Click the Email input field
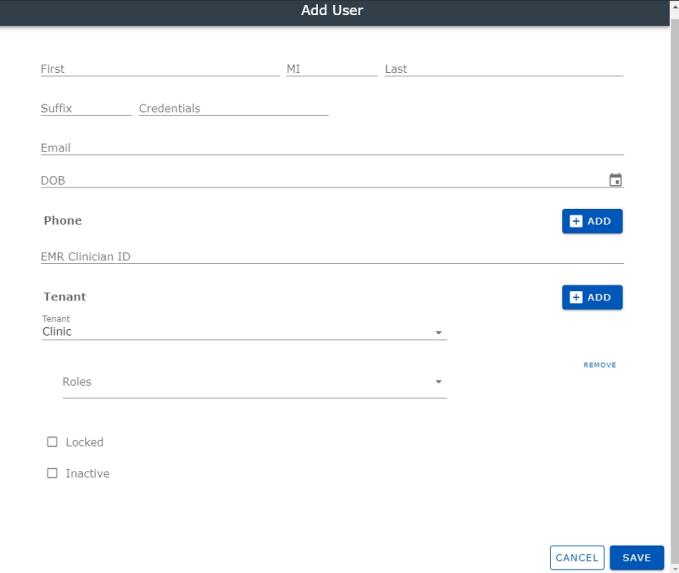The height and width of the screenshot is (573, 679). tap(332, 147)
